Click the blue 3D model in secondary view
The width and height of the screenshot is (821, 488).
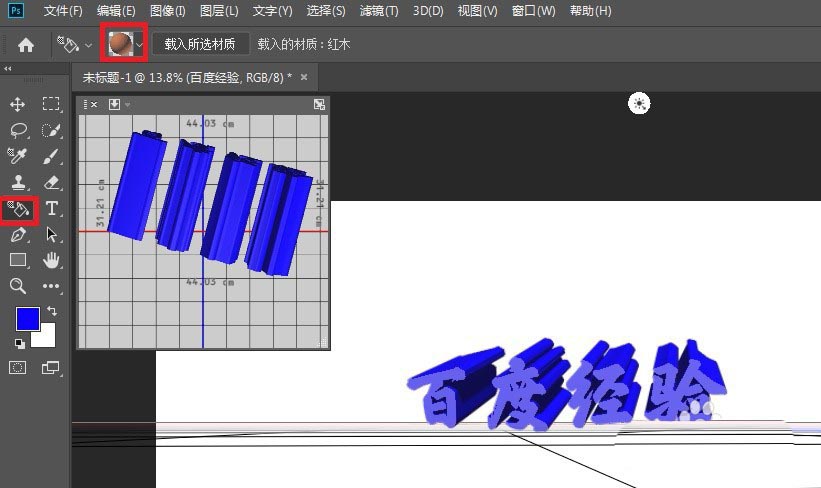coord(210,203)
